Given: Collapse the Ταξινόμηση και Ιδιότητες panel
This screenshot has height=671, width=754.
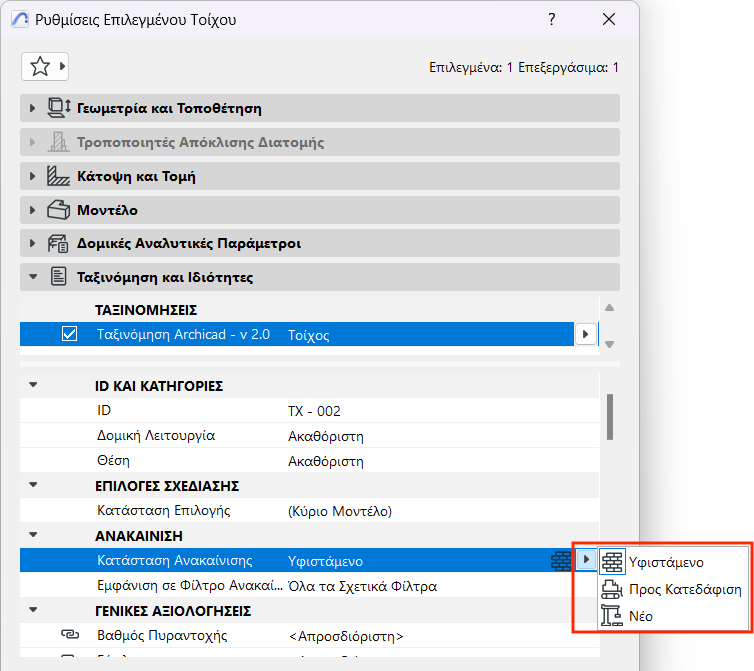Looking at the screenshot, I should pyautogui.click(x=33, y=277).
